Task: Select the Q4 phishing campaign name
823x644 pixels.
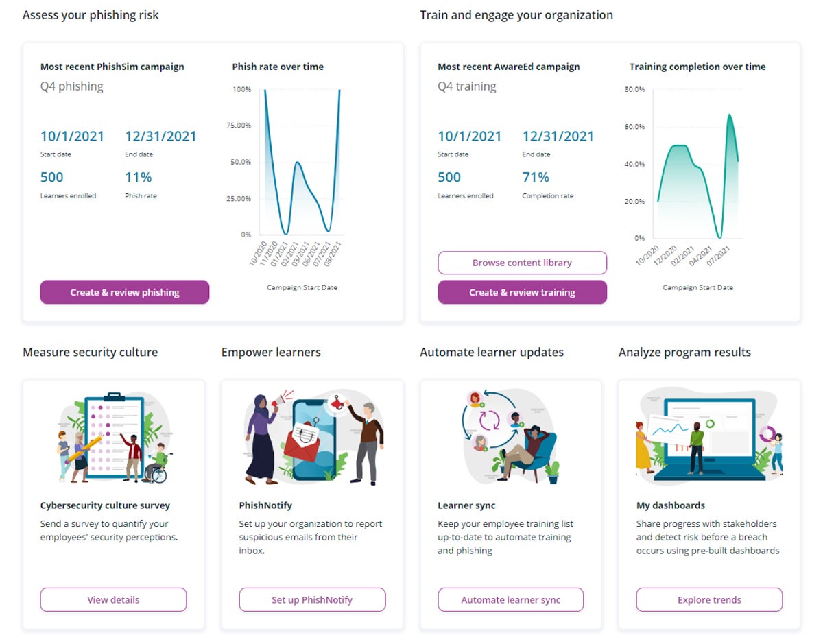Action: (71, 86)
